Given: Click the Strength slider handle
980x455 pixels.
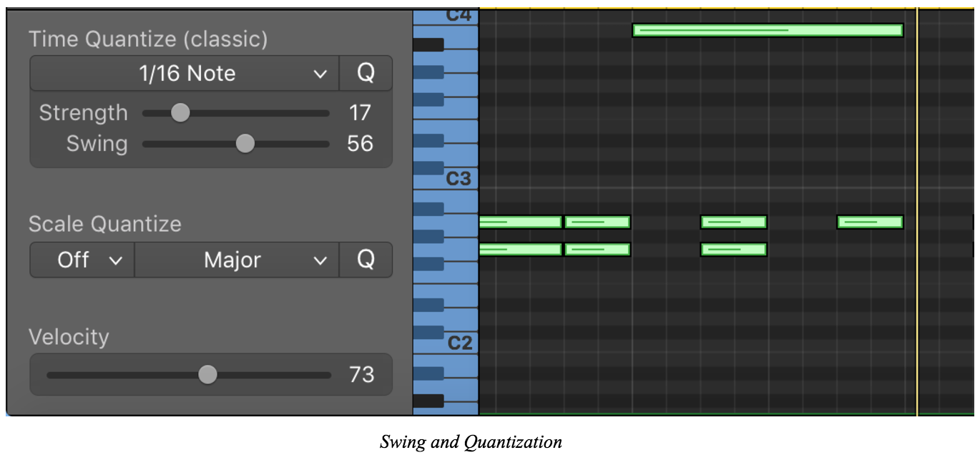Looking at the screenshot, I should pyautogui.click(x=180, y=113).
